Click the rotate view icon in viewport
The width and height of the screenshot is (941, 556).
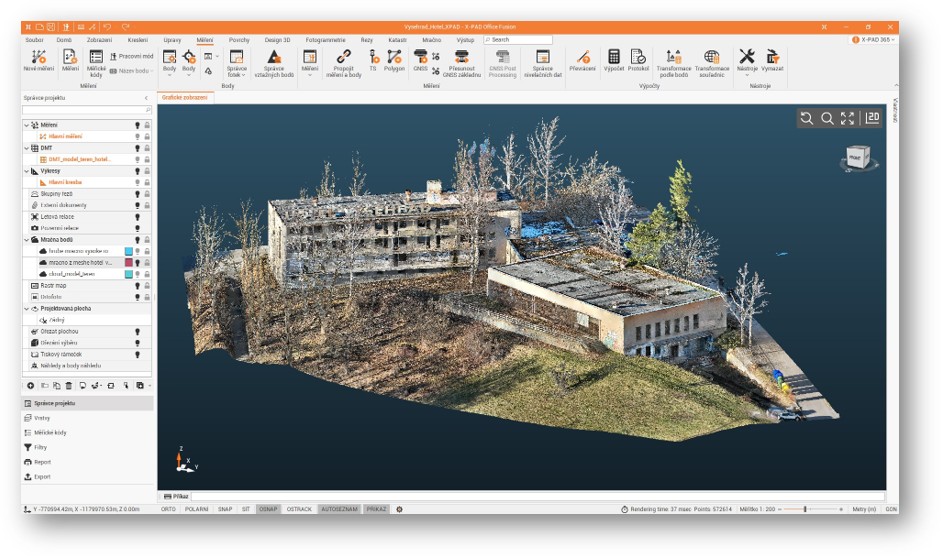coord(807,118)
